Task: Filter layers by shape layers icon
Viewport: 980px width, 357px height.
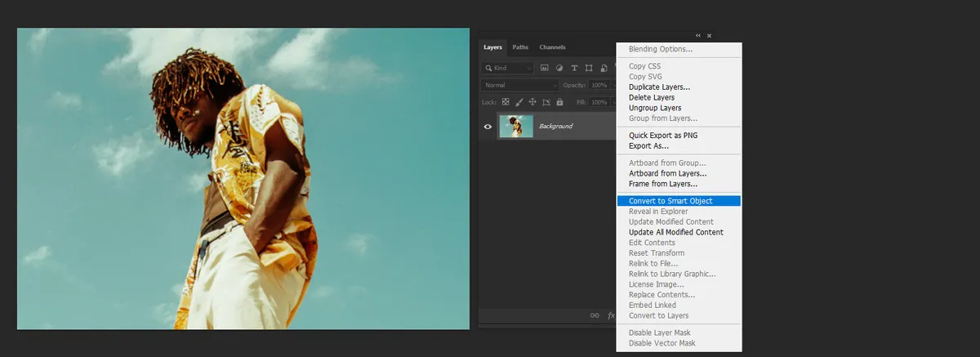Action: click(589, 68)
